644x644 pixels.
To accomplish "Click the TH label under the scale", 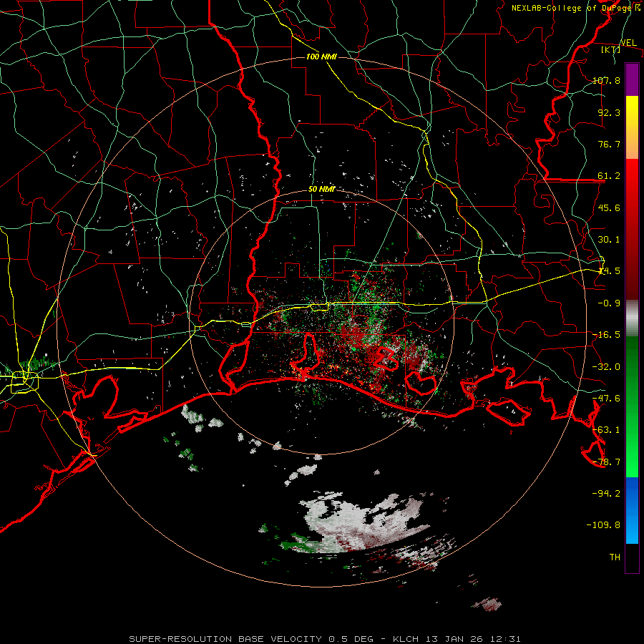I will 615,557.
